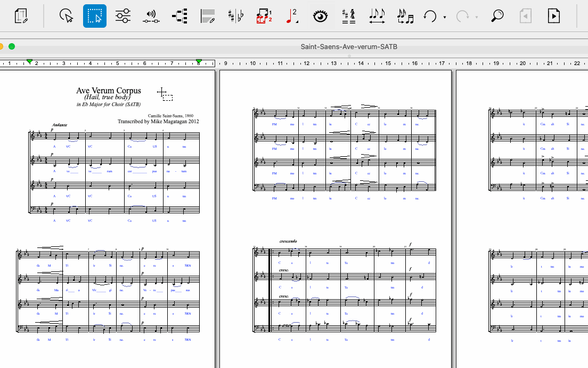Choose the red voice 2 note tool
The width and height of the screenshot is (588, 368).
tap(292, 16)
